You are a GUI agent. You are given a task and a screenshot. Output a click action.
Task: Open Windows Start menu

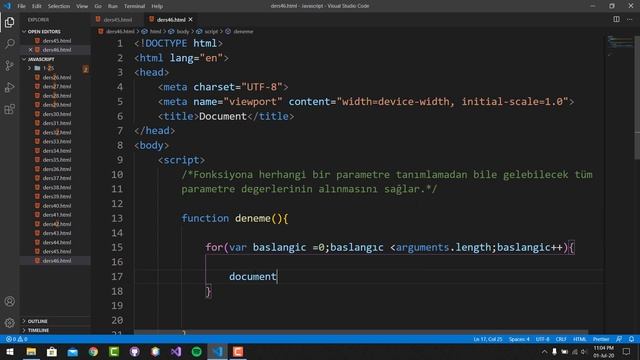[x=10, y=352]
